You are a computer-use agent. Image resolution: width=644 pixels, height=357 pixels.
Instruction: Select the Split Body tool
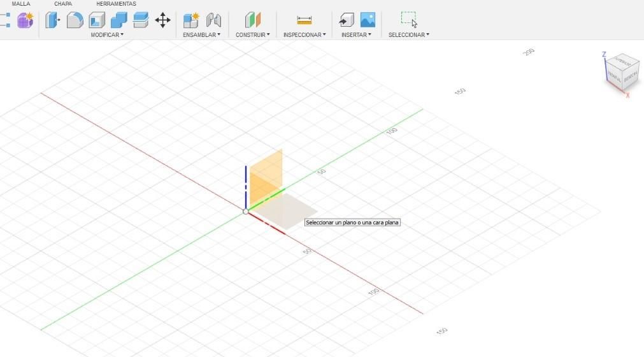[x=141, y=20]
